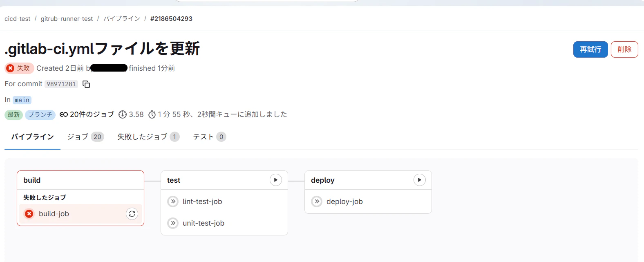Click pipeline ID #2186504293 in breadcrumb
This screenshot has width=644, height=262.
171,19
